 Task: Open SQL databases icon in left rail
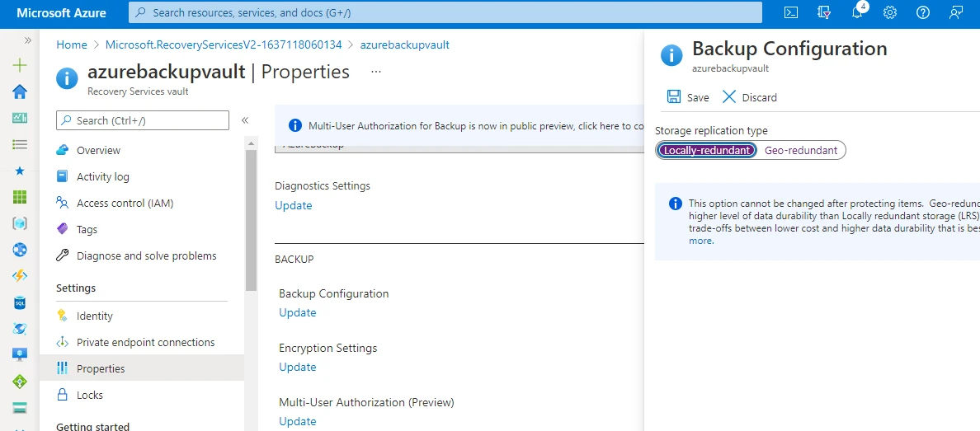(x=20, y=302)
